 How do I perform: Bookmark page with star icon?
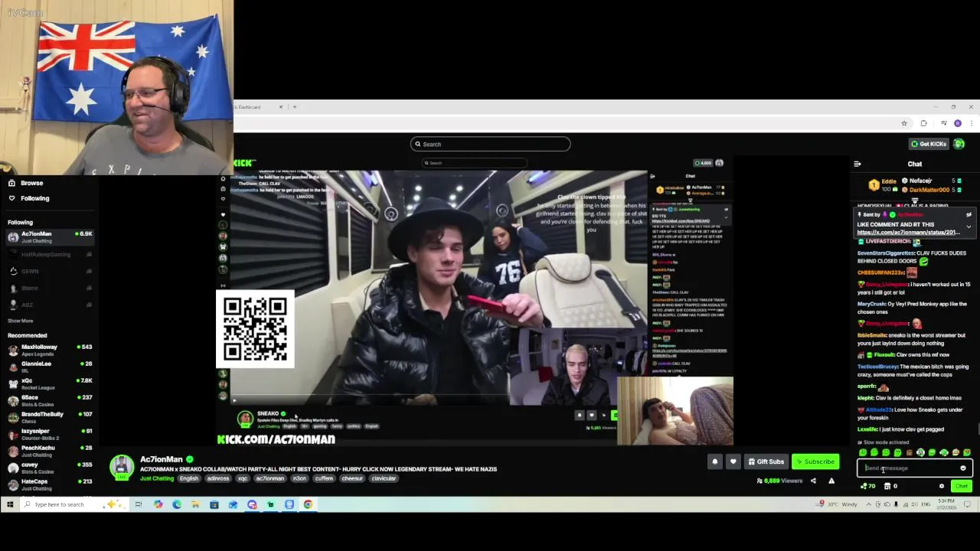(x=904, y=123)
